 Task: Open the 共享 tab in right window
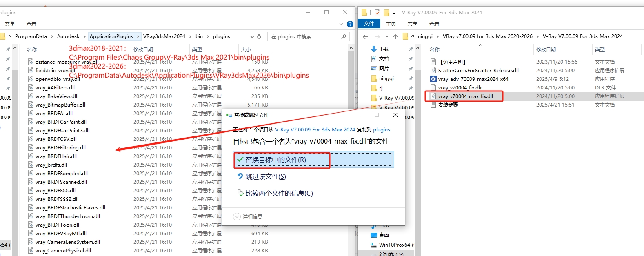click(x=413, y=24)
